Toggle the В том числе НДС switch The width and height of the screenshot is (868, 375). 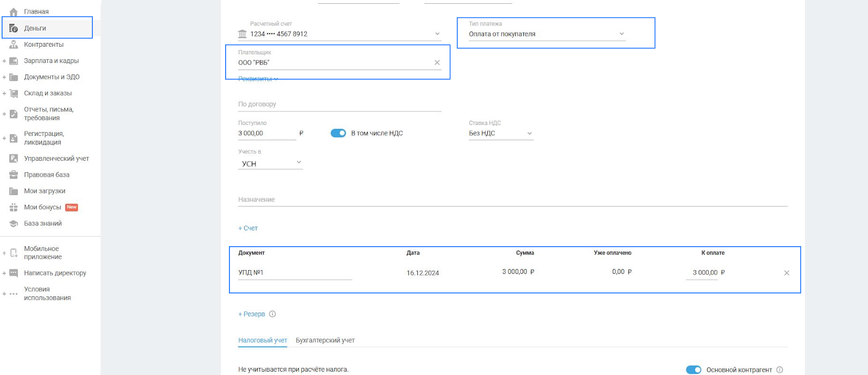pyautogui.click(x=338, y=133)
